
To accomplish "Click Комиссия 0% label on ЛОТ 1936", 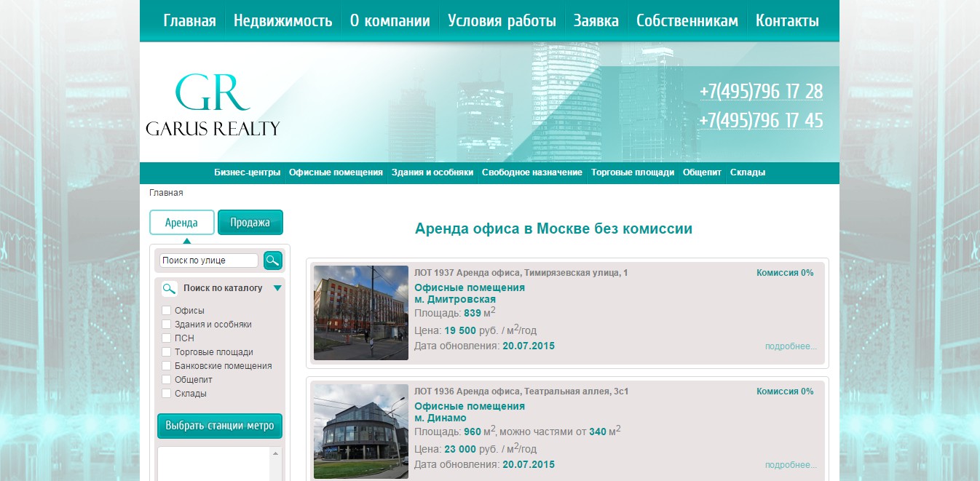I will click(785, 391).
